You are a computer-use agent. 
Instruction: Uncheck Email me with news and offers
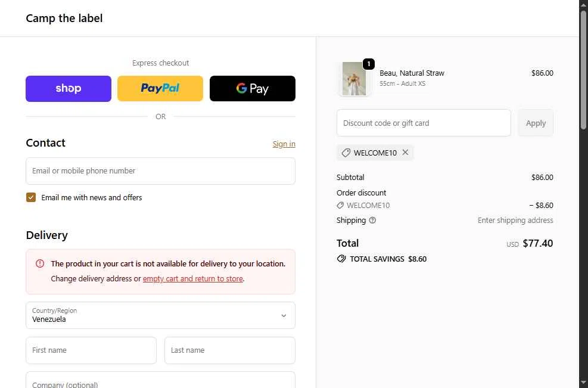point(31,197)
